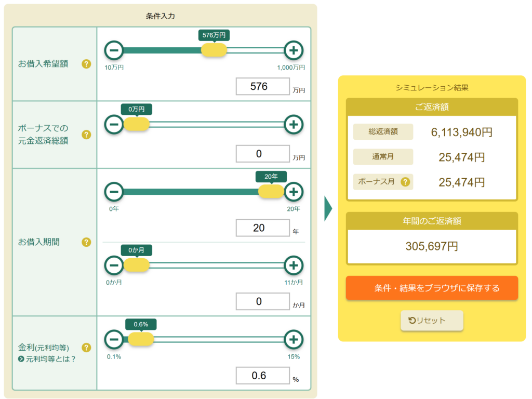The height and width of the screenshot is (399, 532).
Task: Increase loan amount with plus button
Action: coord(294,50)
